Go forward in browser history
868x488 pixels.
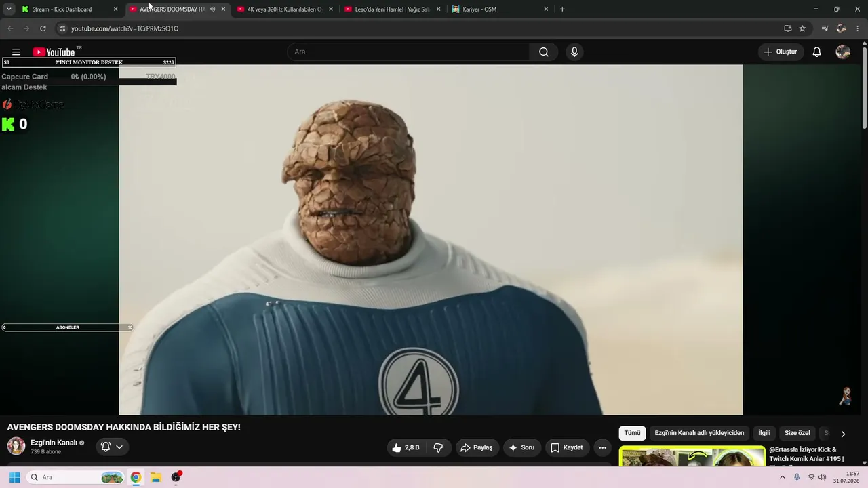tap(26, 28)
